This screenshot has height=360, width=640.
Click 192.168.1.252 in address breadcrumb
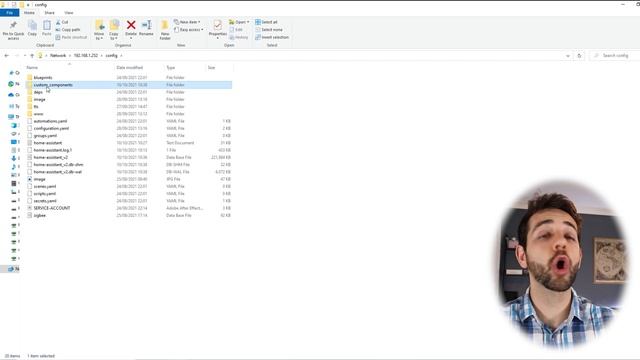[86, 56]
